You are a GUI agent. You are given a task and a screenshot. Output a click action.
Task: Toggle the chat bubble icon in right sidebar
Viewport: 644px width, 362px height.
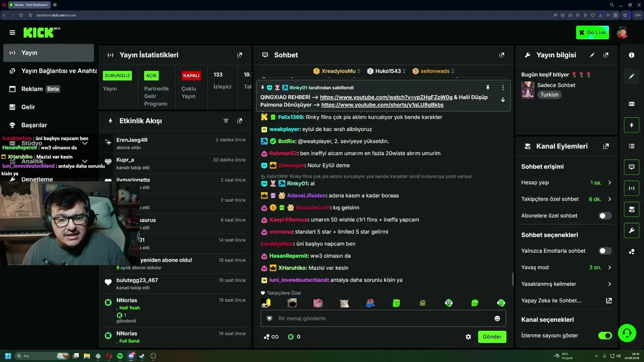point(631,167)
